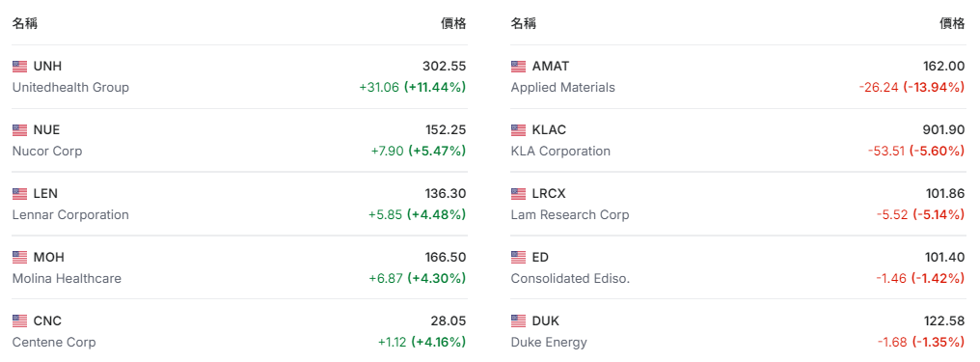Click the US flag icon beside LRCX
Image resolution: width=980 pixels, height=362 pixels.
click(x=518, y=194)
